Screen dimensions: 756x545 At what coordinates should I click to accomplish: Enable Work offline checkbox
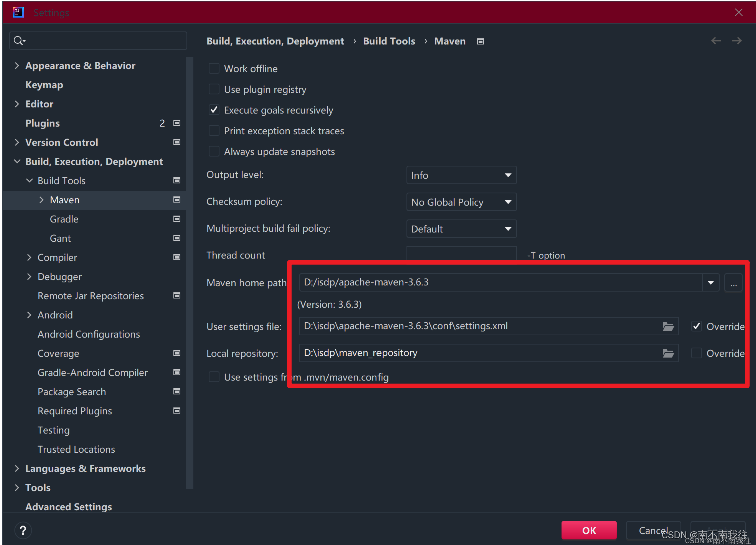(214, 68)
